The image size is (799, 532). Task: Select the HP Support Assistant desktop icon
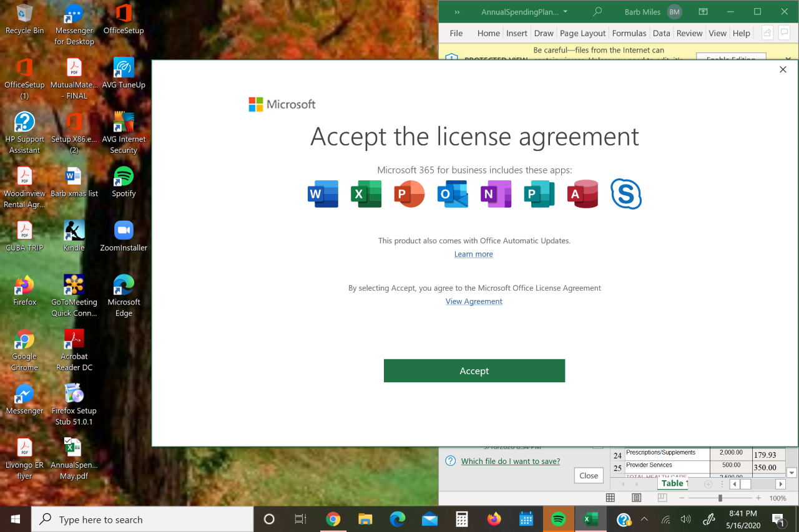coord(24,133)
